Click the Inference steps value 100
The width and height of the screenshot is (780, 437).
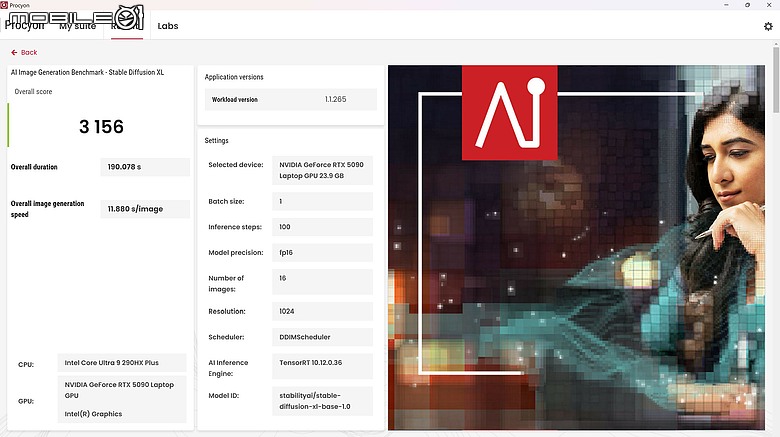pyautogui.click(x=322, y=227)
